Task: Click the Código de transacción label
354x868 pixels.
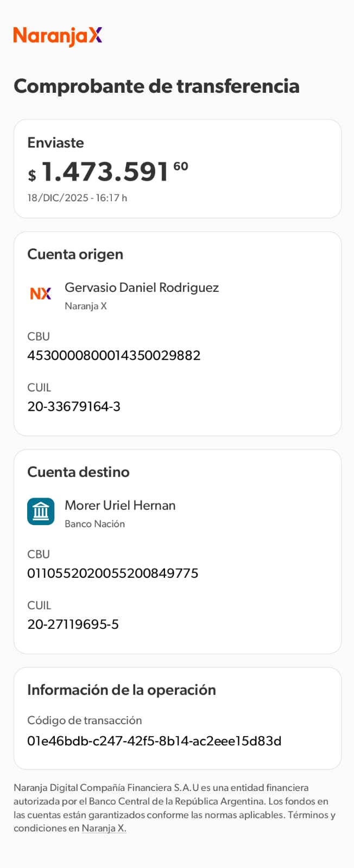Action: pos(85,720)
